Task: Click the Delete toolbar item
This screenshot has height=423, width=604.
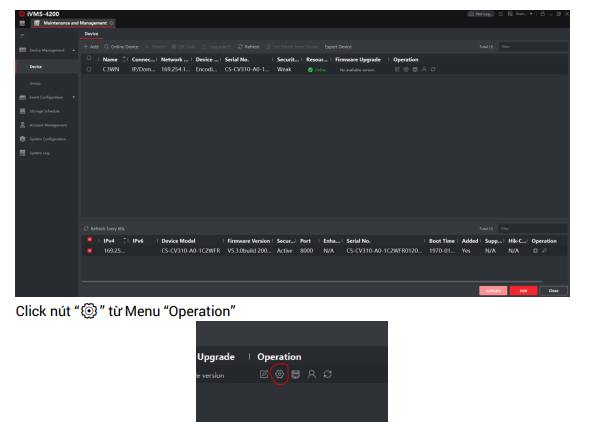Action: 155,47
